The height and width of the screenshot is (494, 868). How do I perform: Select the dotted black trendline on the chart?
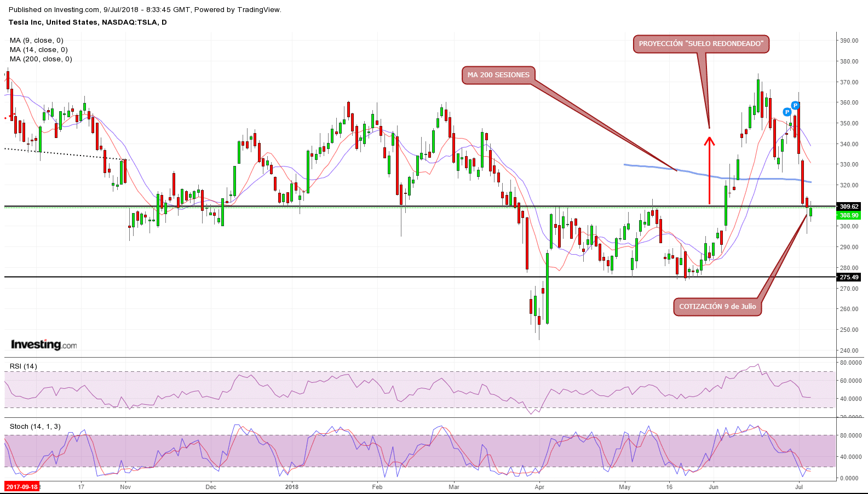tap(66, 154)
